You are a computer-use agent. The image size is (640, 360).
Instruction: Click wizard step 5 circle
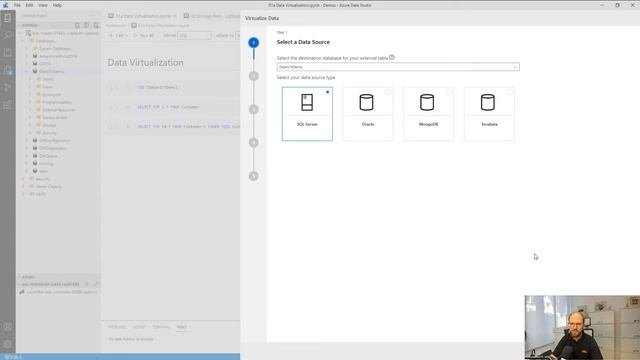coord(253,176)
